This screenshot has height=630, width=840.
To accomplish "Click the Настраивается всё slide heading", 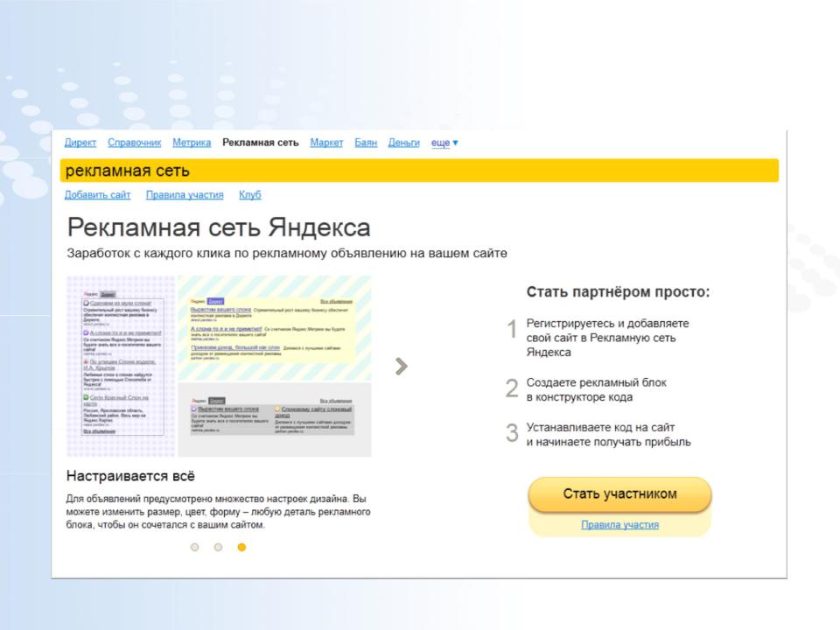I will 130,476.
